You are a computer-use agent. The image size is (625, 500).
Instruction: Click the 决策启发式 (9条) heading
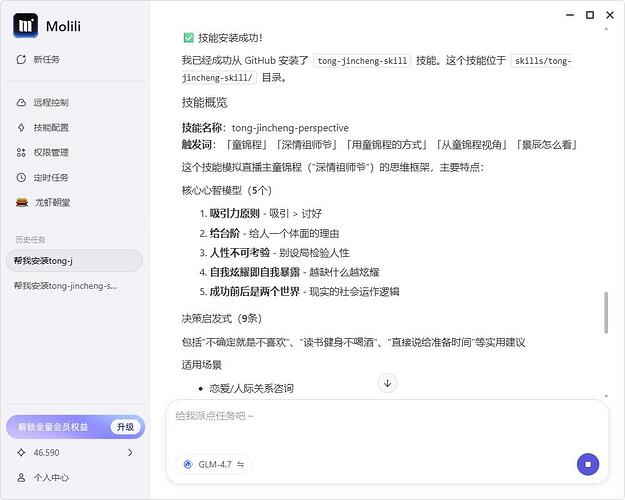[x=222, y=319]
